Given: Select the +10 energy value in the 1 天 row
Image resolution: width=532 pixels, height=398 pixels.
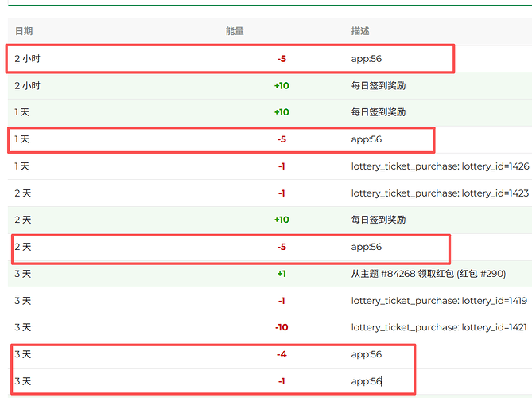Looking at the screenshot, I should point(282,112).
